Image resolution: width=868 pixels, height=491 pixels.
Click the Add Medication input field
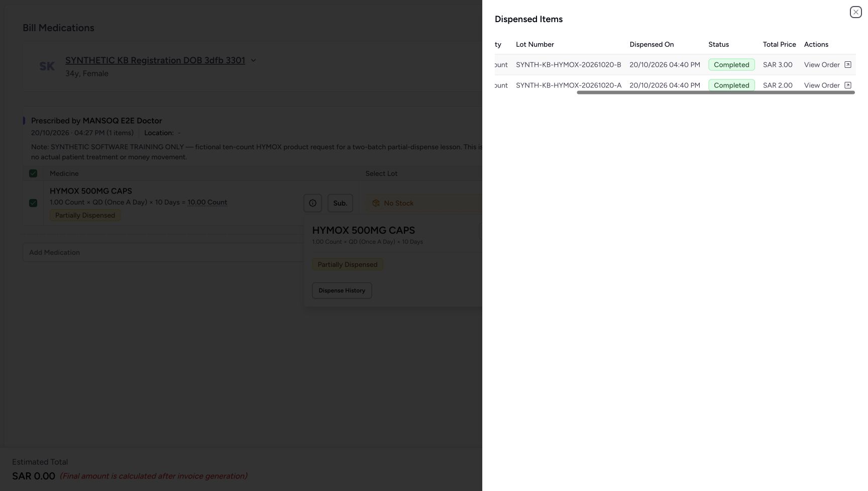coord(163,252)
